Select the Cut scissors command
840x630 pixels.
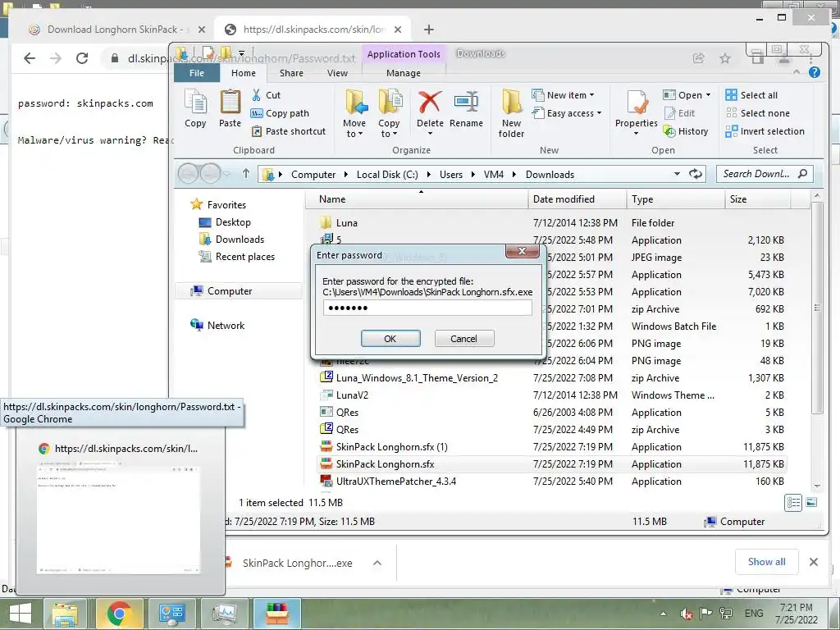click(266, 95)
